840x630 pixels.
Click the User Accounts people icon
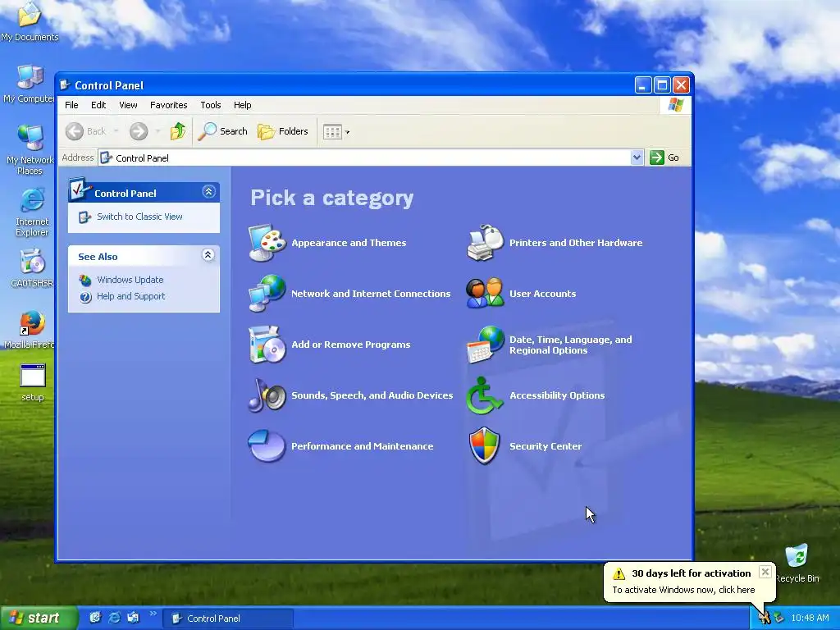[485, 293]
